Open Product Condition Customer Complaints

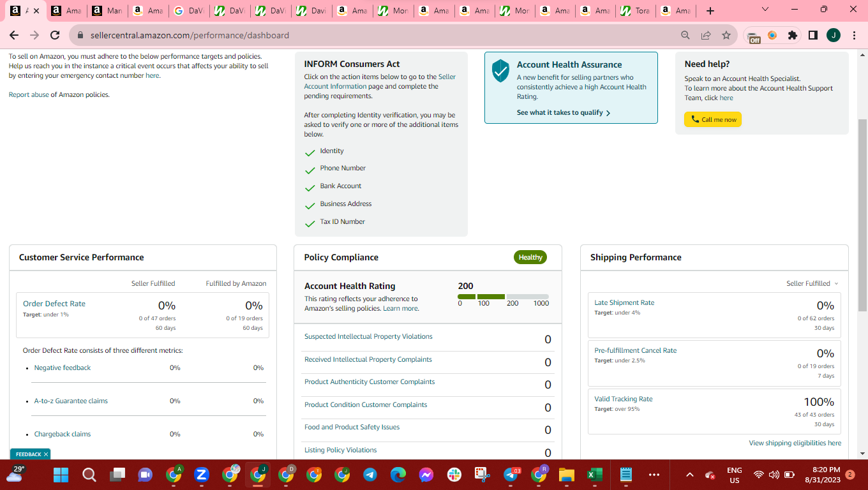[366, 405]
